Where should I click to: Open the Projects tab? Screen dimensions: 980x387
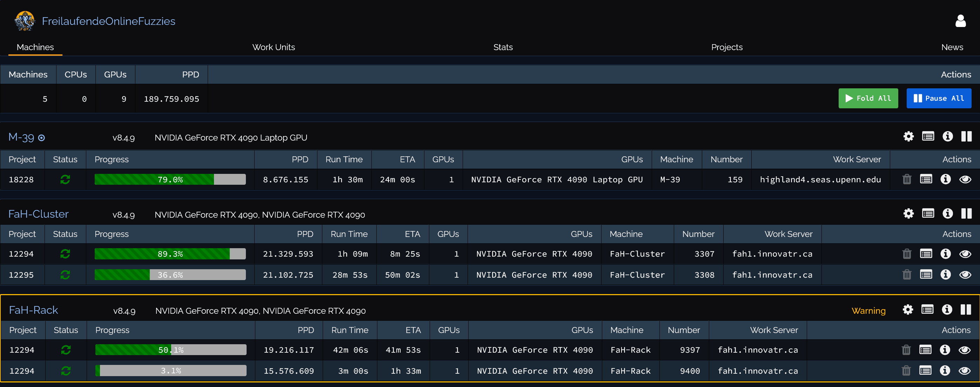point(726,47)
